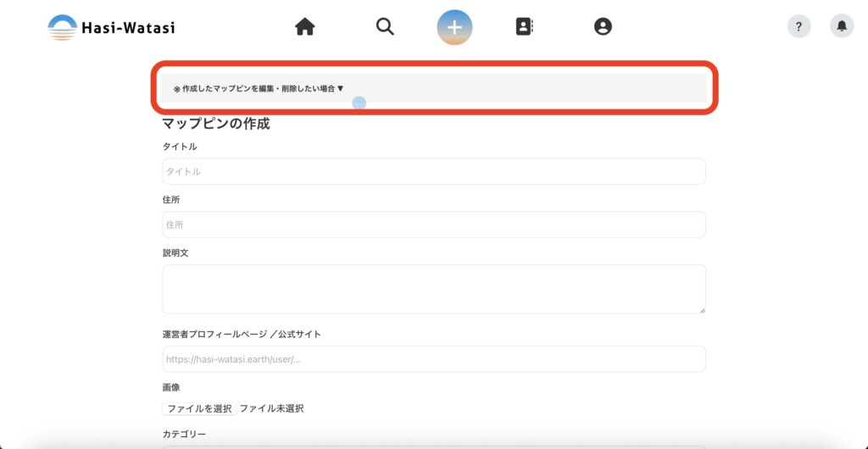Click the question mark help icon

tap(798, 27)
